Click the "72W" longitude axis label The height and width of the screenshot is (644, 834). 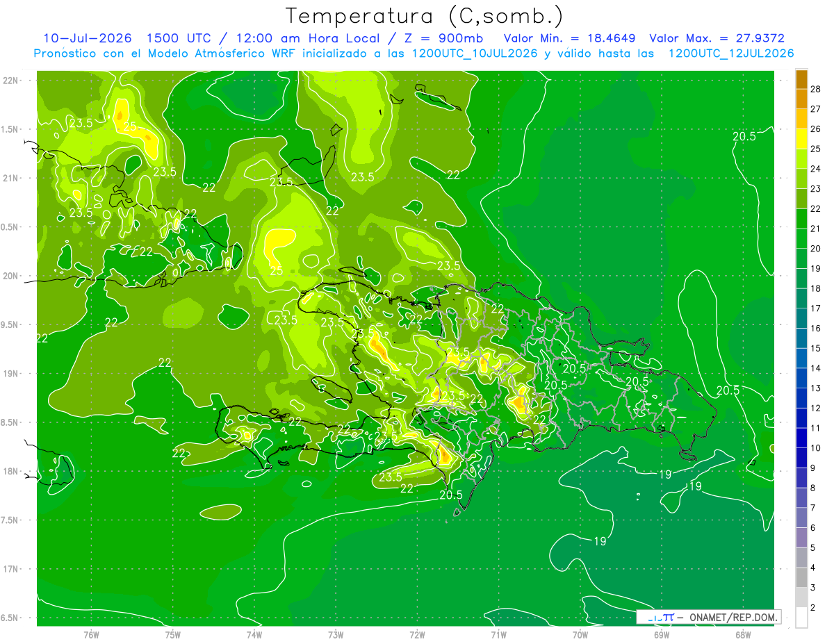pyautogui.click(x=417, y=635)
